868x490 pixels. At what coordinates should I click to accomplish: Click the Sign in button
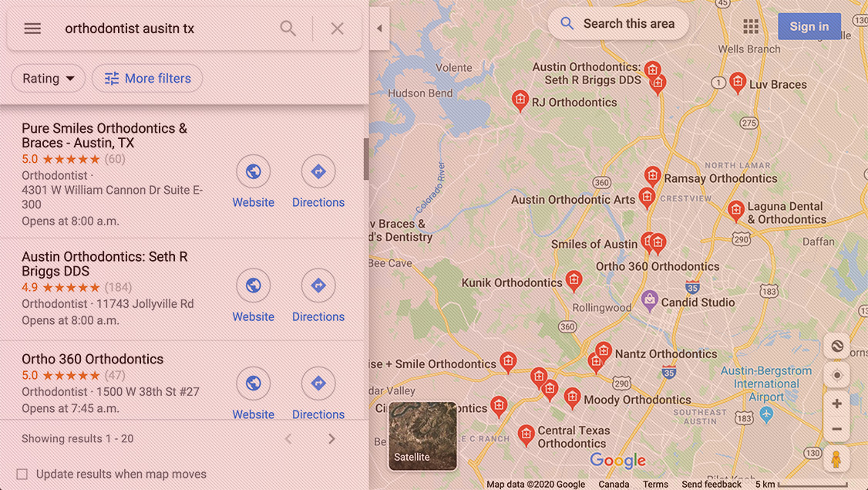pyautogui.click(x=809, y=26)
